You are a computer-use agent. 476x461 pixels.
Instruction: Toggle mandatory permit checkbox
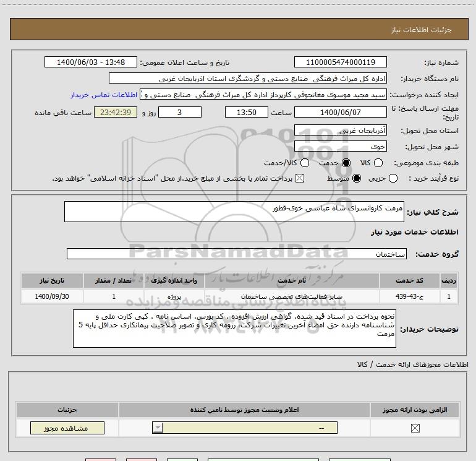coord(415,428)
